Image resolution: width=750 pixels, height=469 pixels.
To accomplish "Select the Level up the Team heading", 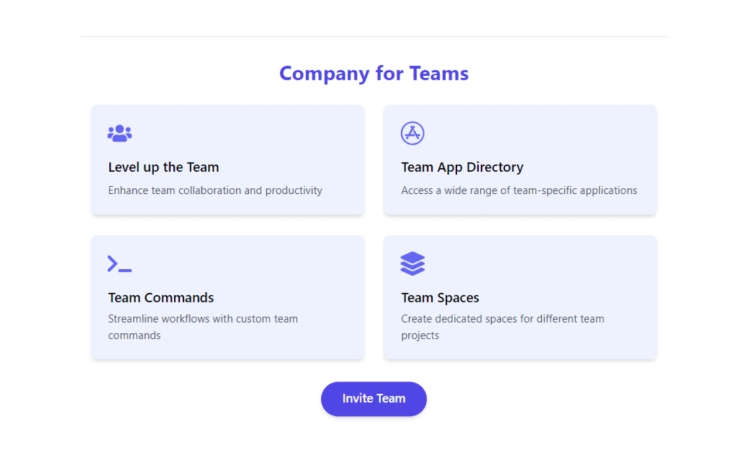I will (164, 167).
